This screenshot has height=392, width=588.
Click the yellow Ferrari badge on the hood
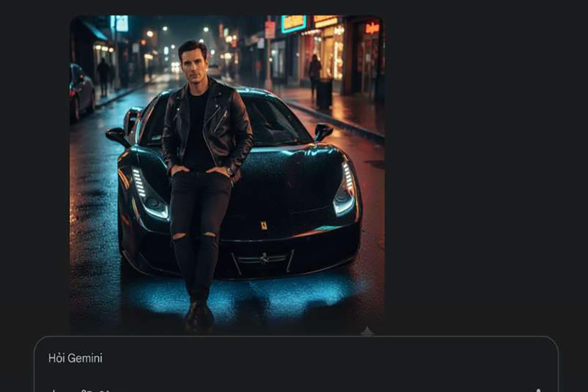264,225
